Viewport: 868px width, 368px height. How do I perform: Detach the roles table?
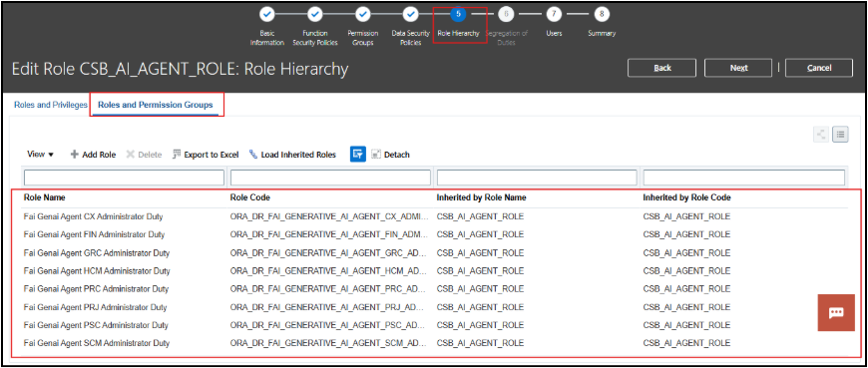(x=390, y=155)
